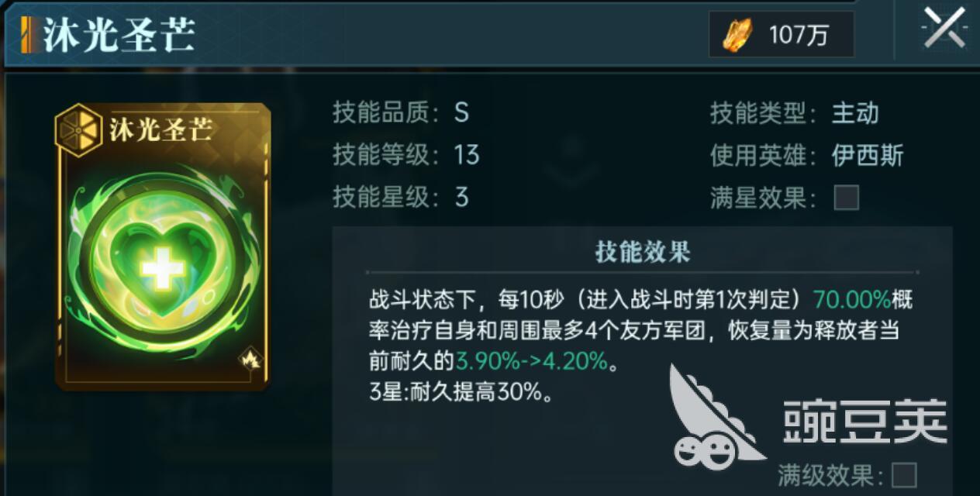Toggle the 满级效果 checkbox
This screenshot has height=496, width=980.
click(x=904, y=474)
